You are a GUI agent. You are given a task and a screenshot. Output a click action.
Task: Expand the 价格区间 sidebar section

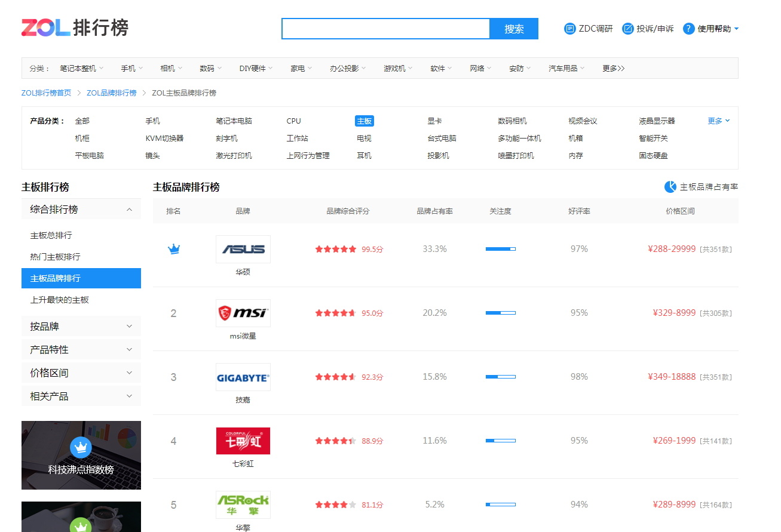point(81,373)
